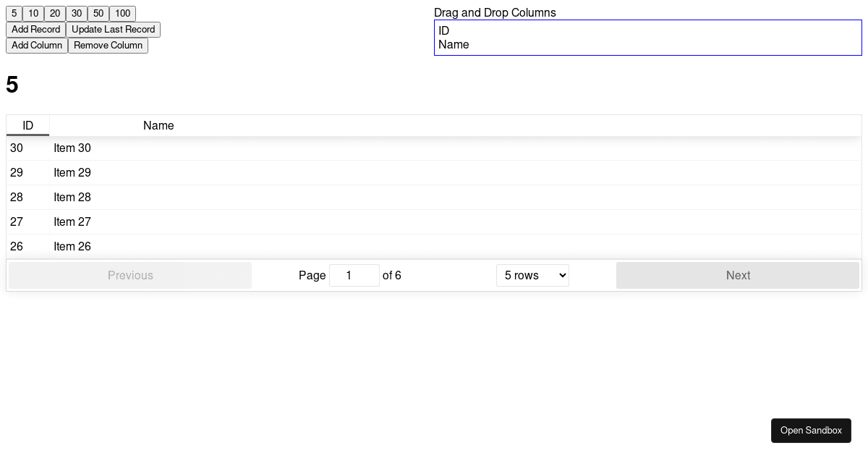Sort by the Name column header

[158, 126]
